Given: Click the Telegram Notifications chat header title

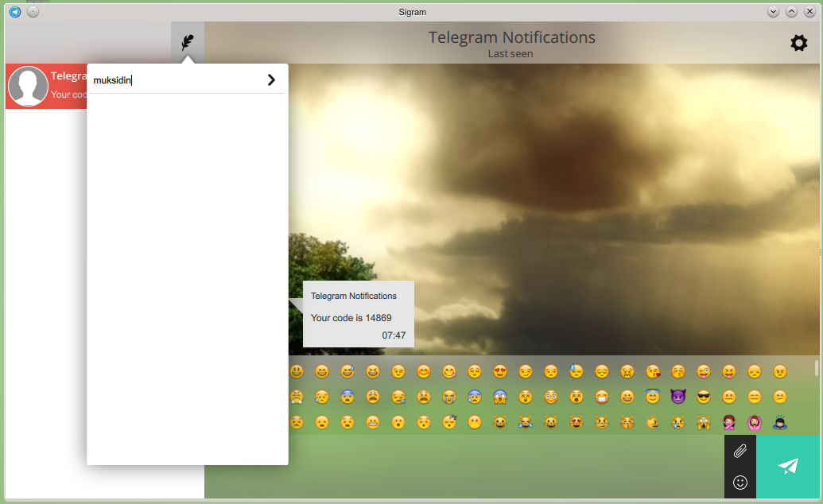Looking at the screenshot, I should 511,37.
